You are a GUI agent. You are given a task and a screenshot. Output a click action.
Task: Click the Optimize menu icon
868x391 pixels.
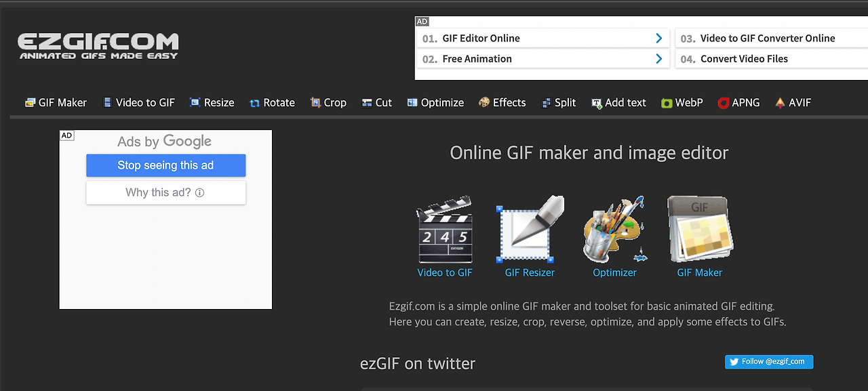coord(412,103)
